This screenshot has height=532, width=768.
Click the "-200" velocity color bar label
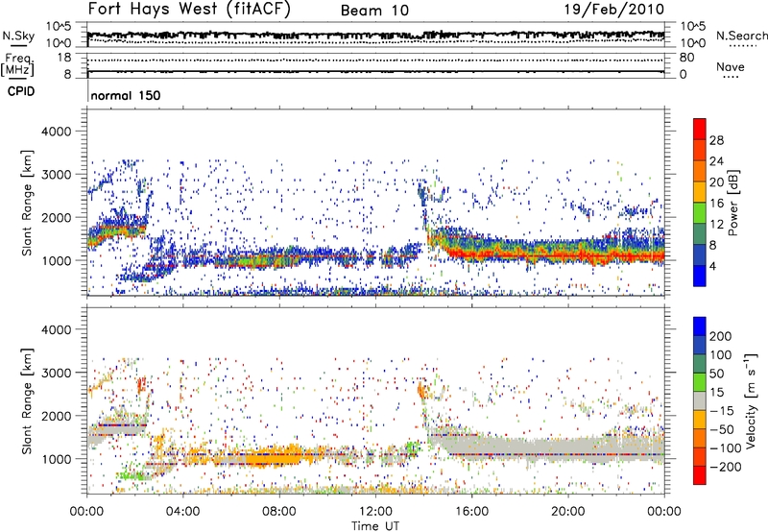[x=726, y=468]
